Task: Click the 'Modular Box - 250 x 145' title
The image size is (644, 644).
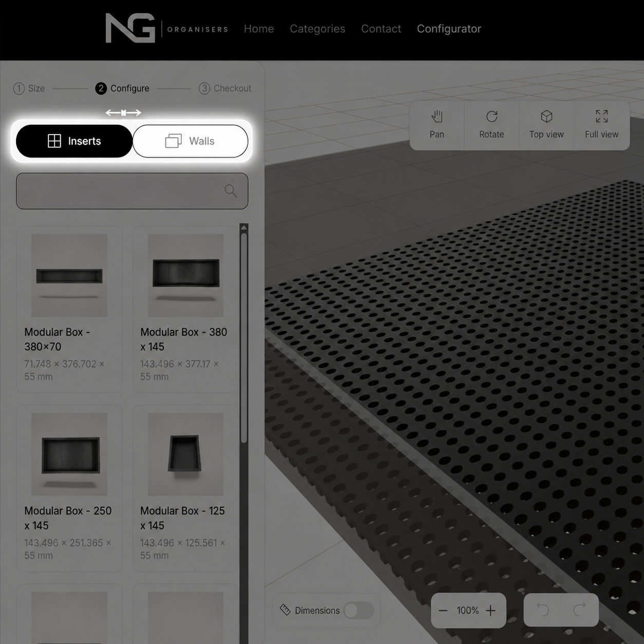Action: pyautogui.click(x=68, y=518)
